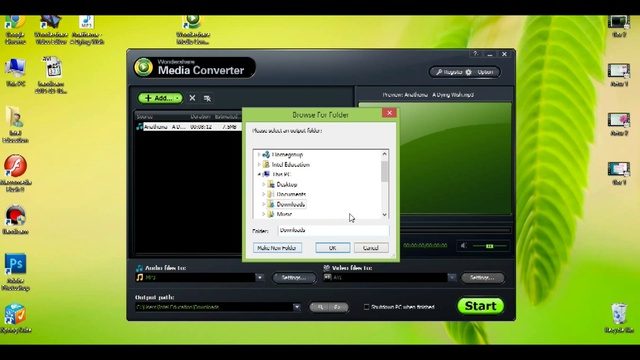Open the AVI video file desktop icon
Screen dimensions: 640x360
tap(51, 75)
